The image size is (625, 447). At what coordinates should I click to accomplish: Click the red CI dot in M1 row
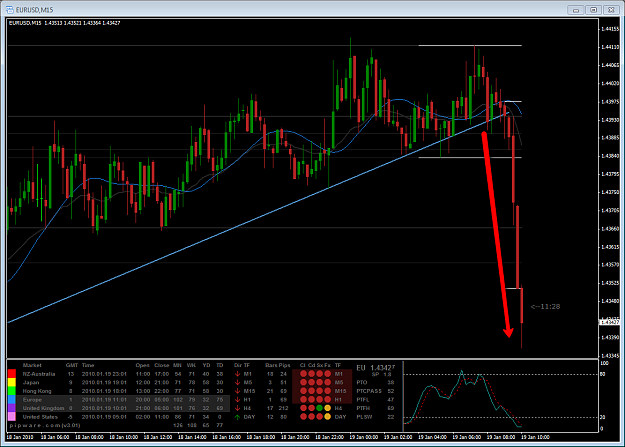pyautogui.click(x=303, y=374)
